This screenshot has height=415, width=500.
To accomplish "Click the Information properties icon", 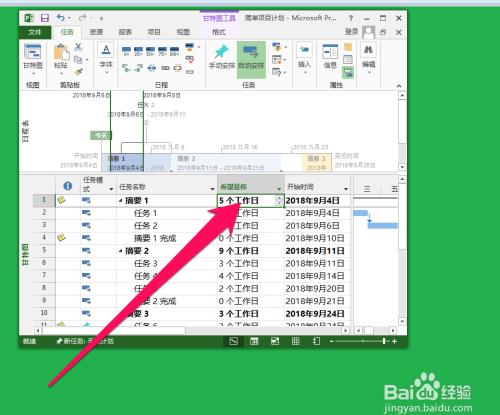I will (x=330, y=57).
